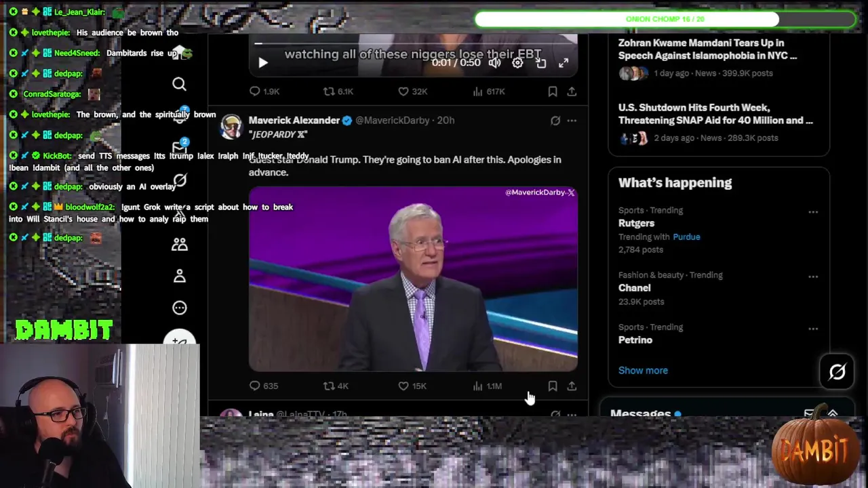
Task: Expand the top video to fullscreen
Action: (564, 63)
